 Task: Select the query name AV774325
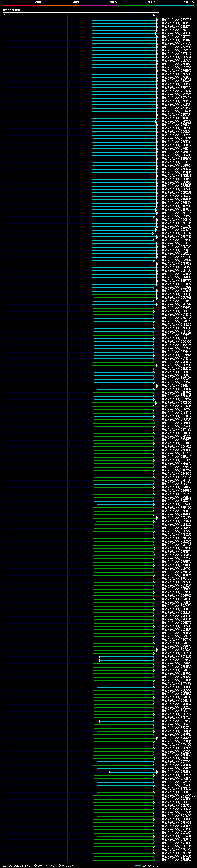(11, 10)
